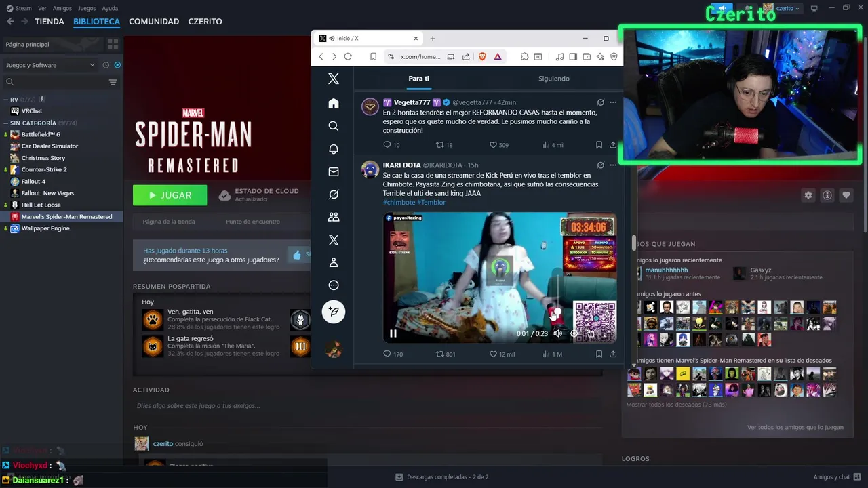
Task: Expand Juegos y Software dropdown
Action: coord(51,65)
